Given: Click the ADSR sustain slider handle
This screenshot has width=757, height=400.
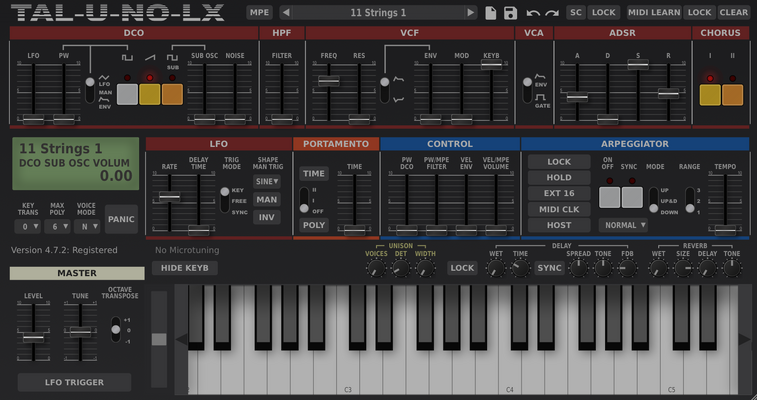Looking at the screenshot, I should pyautogui.click(x=638, y=64).
